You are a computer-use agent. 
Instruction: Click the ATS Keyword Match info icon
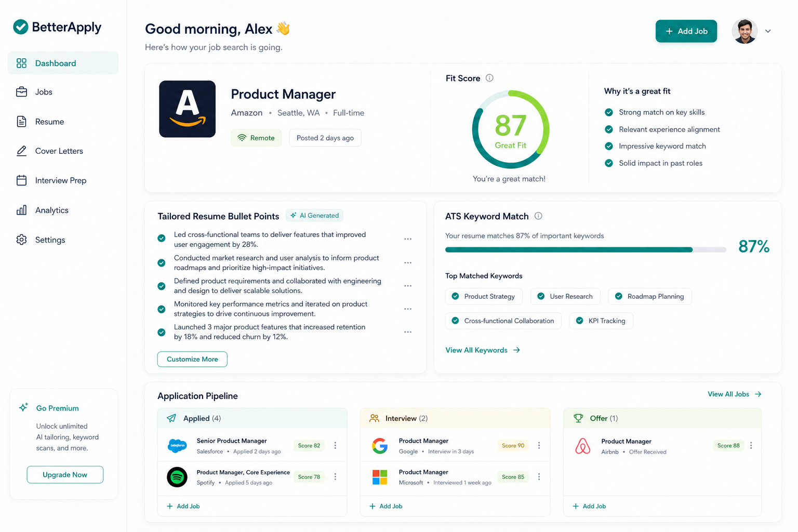pyautogui.click(x=538, y=216)
